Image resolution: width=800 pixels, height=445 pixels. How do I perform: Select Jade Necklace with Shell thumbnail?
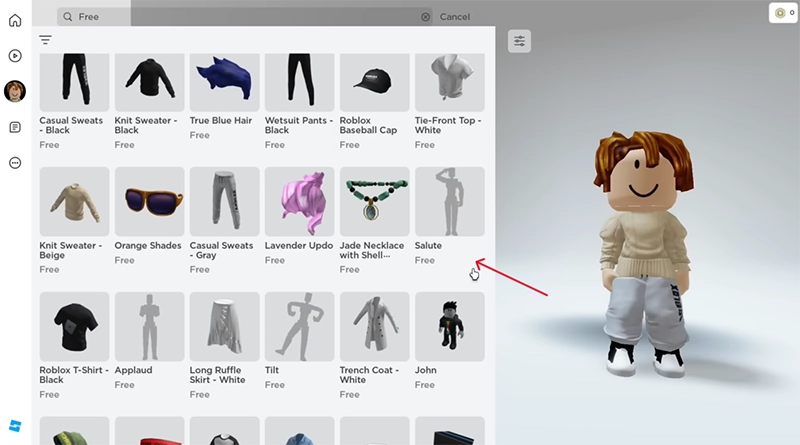point(374,202)
